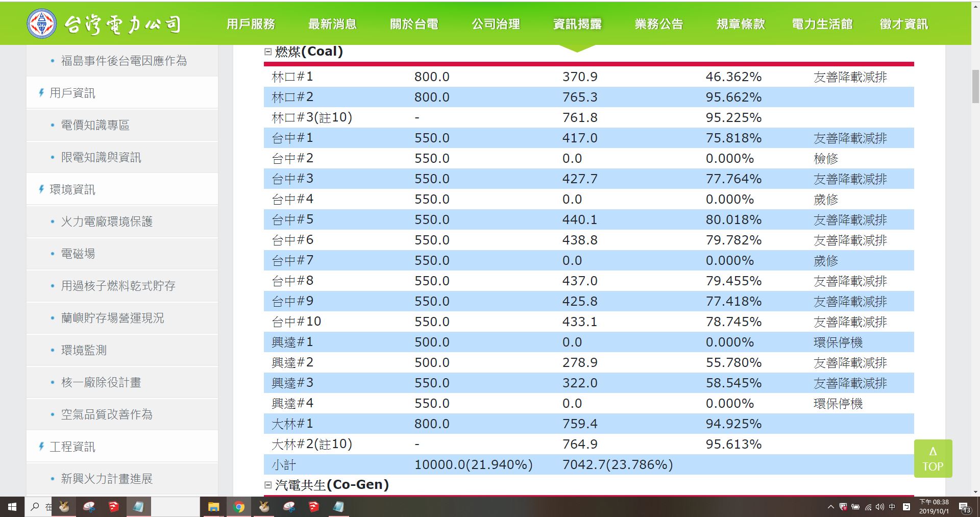Screen dimensions: 980x517
Task: Click the battery status tray icon
Action: click(x=855, y=507)
